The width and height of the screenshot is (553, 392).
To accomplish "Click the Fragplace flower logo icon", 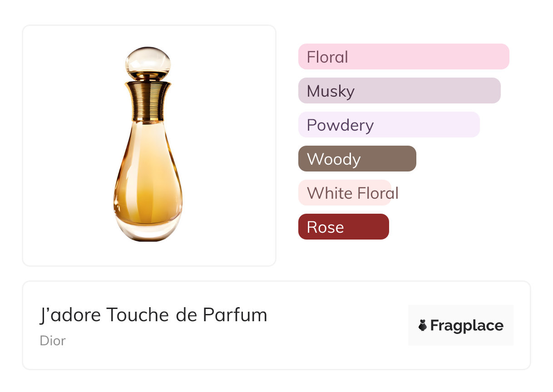I will click(x=423, y=325).
